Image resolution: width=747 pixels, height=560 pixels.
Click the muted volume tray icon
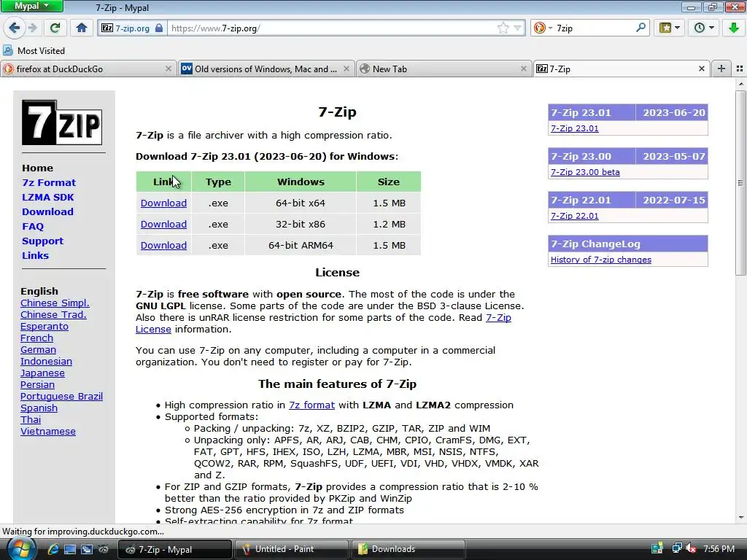point(692,548)
